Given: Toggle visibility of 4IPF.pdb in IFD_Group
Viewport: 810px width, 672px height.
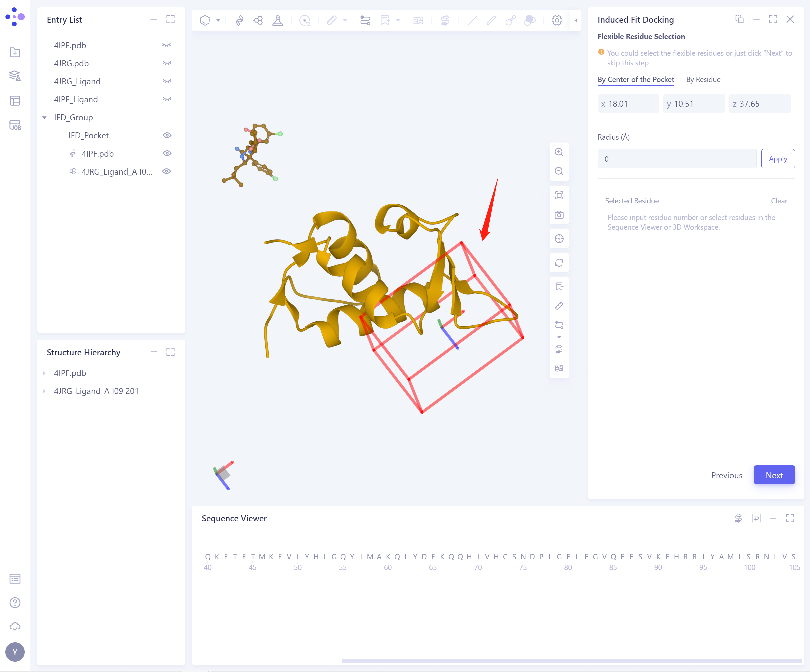Looking at the screenshot, I should click(167, 153).
